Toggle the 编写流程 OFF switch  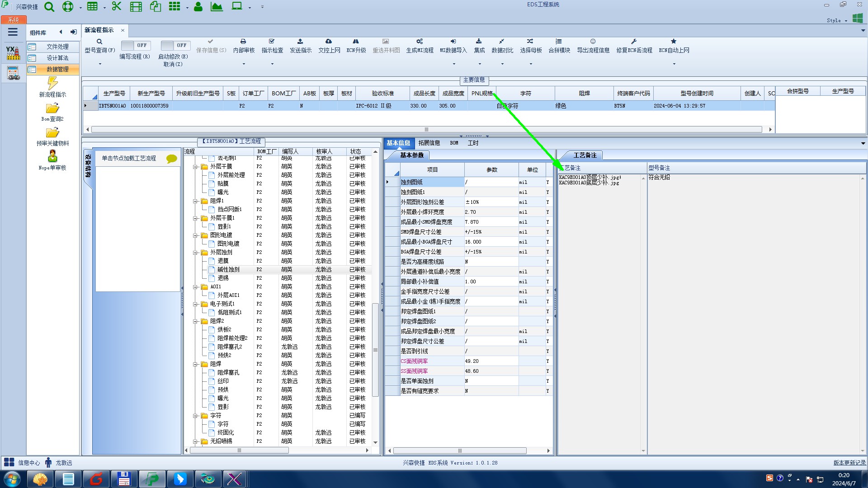[x=135, y=45]
